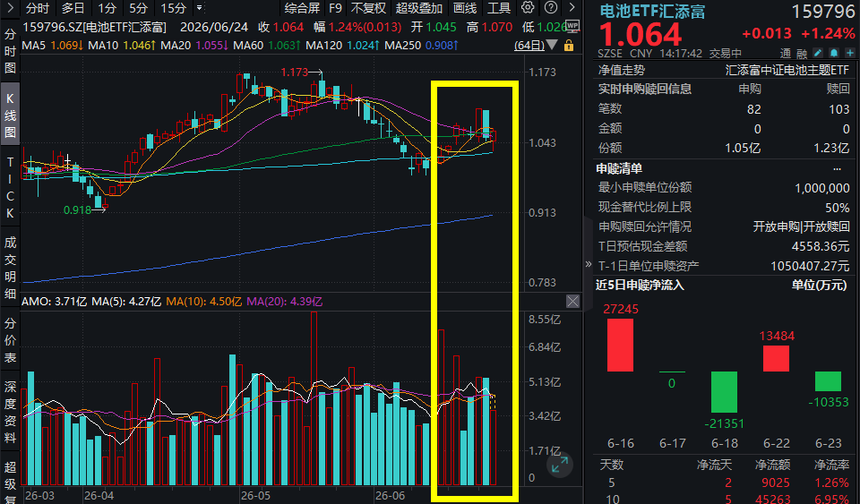Open 深度资料 in left sidebar
Screen dimensions: 860x504
10,412
